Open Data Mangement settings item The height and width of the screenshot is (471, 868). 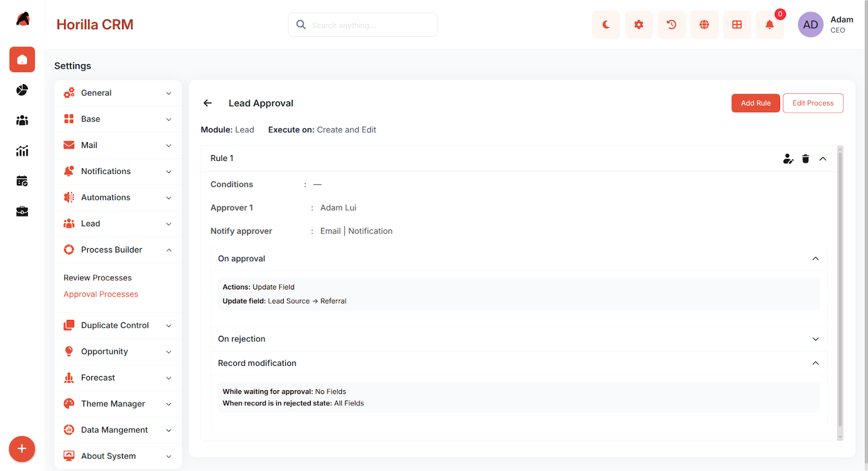[118, 430]
